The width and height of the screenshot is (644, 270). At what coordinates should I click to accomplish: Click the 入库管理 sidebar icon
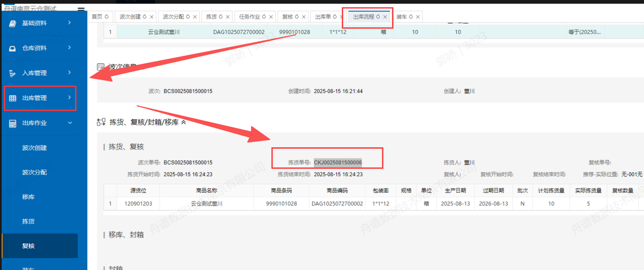(x=12, y=73)
